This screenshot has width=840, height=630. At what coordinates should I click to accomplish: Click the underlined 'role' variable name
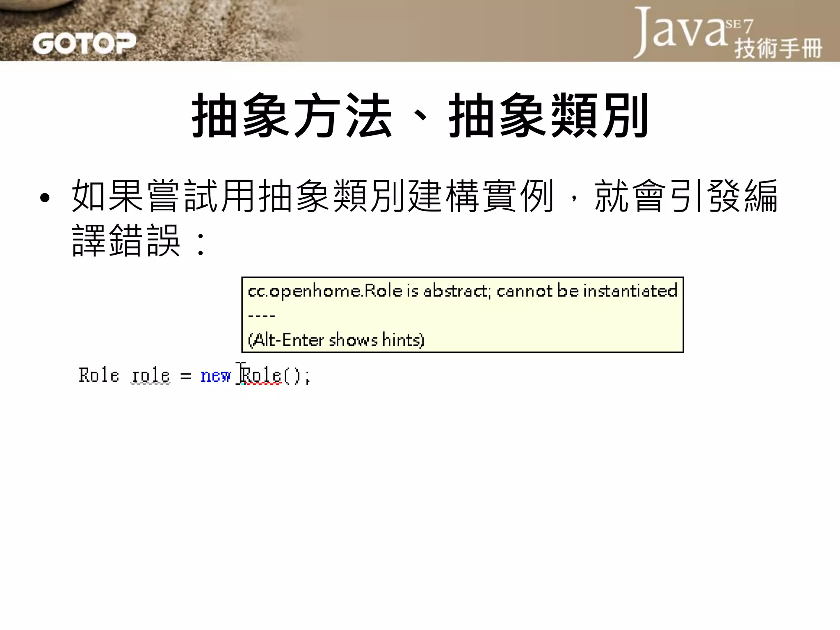[x=151, y=376]
